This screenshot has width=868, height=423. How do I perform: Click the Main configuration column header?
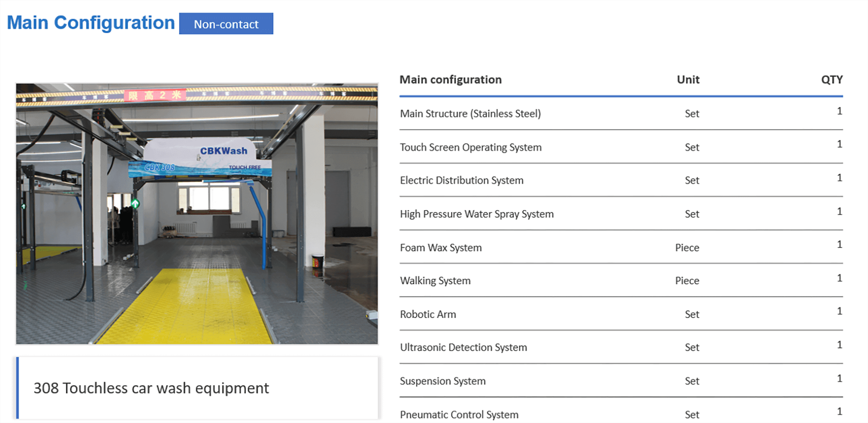[x=450, y=80]
